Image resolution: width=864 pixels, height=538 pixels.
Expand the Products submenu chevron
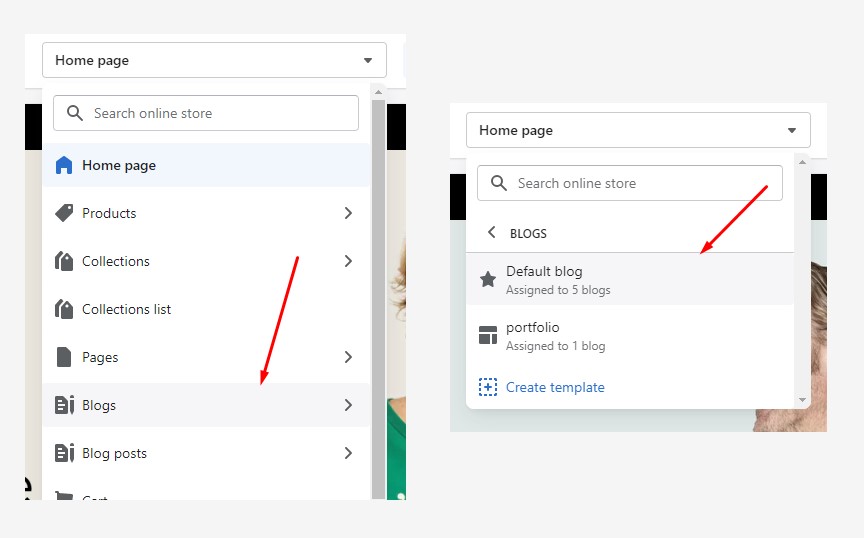point(348,213)
